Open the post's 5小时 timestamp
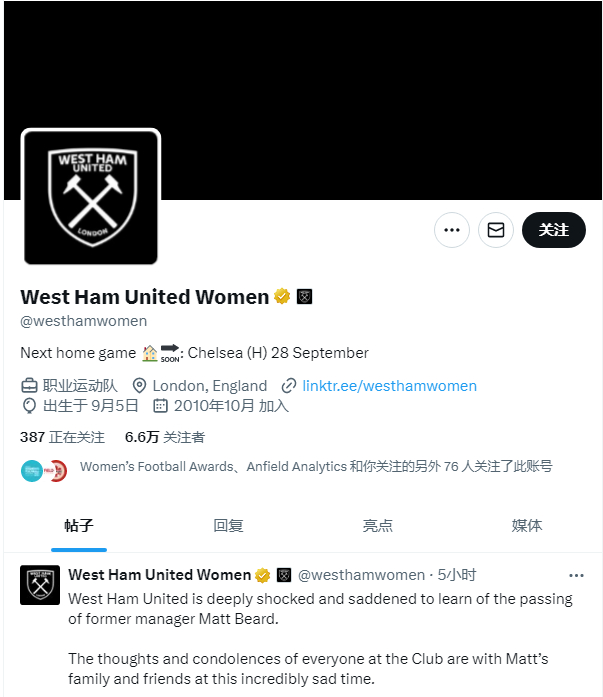Image resolution: width=603 pixels, height=697 pixels. (456, 575)
